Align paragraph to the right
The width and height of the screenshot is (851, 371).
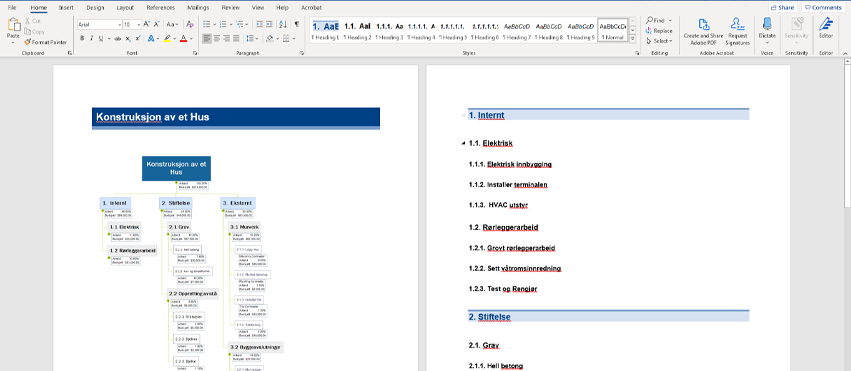pos(226,39)
